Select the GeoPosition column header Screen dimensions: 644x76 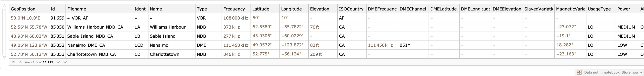[23, 9]
